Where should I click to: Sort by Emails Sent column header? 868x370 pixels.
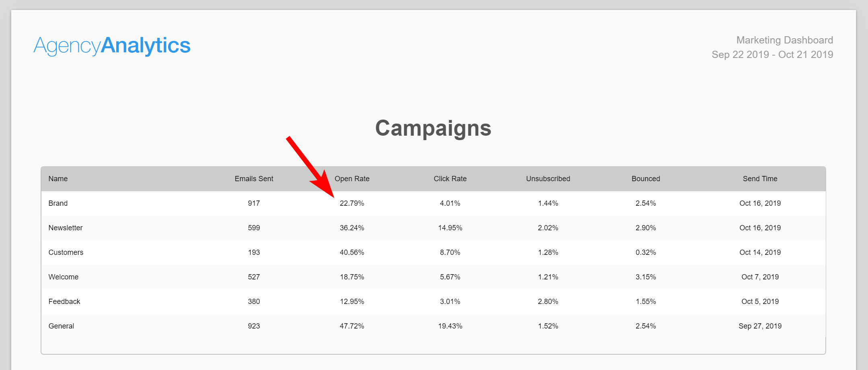click(254, 179)
